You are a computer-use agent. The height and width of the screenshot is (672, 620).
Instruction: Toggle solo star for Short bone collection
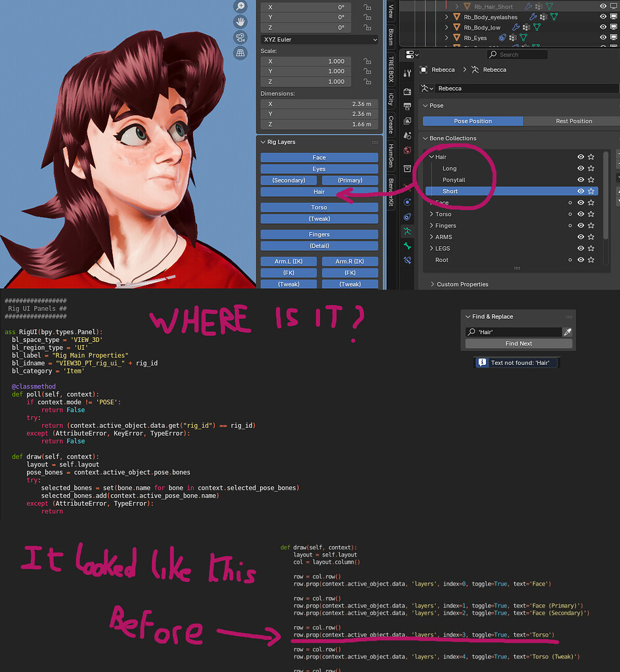pyautogui.click(x=591, y=191)
